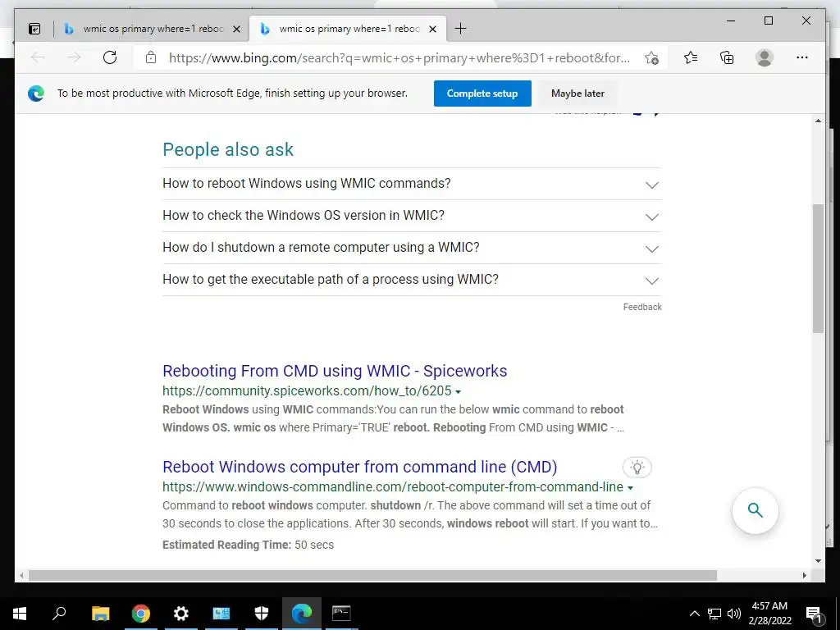The width and height of the screenshot is (840, 630).
Task: Open Command Prompt from taskbar
Action: [x=341, y=614]
